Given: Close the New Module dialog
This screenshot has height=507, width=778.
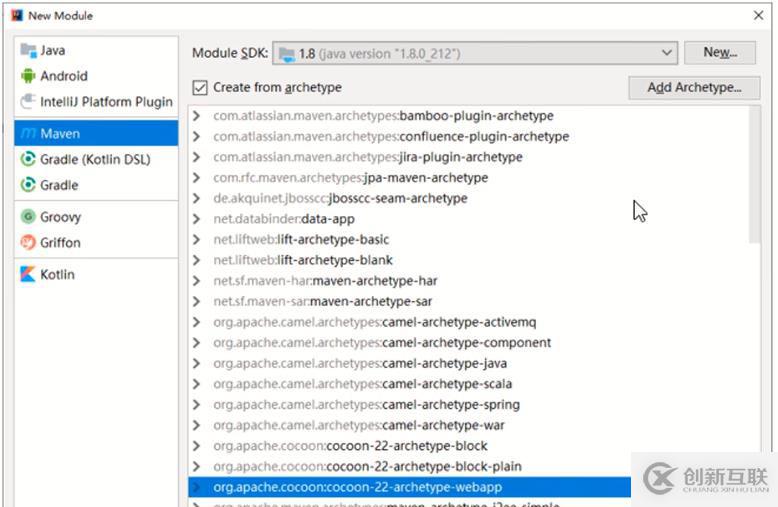Looking at the screenshot, I should tap(758, 15).
